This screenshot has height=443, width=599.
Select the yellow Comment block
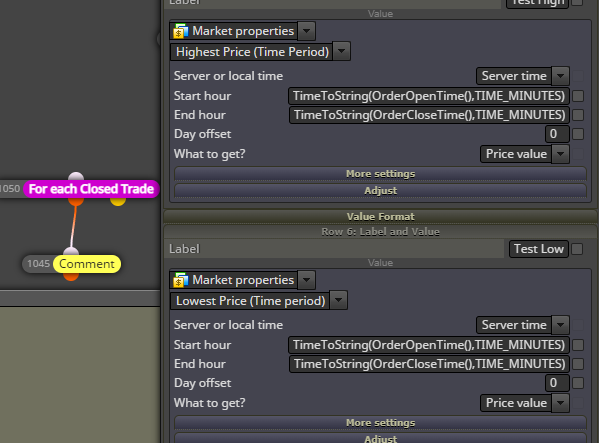[x=87, y=264]
